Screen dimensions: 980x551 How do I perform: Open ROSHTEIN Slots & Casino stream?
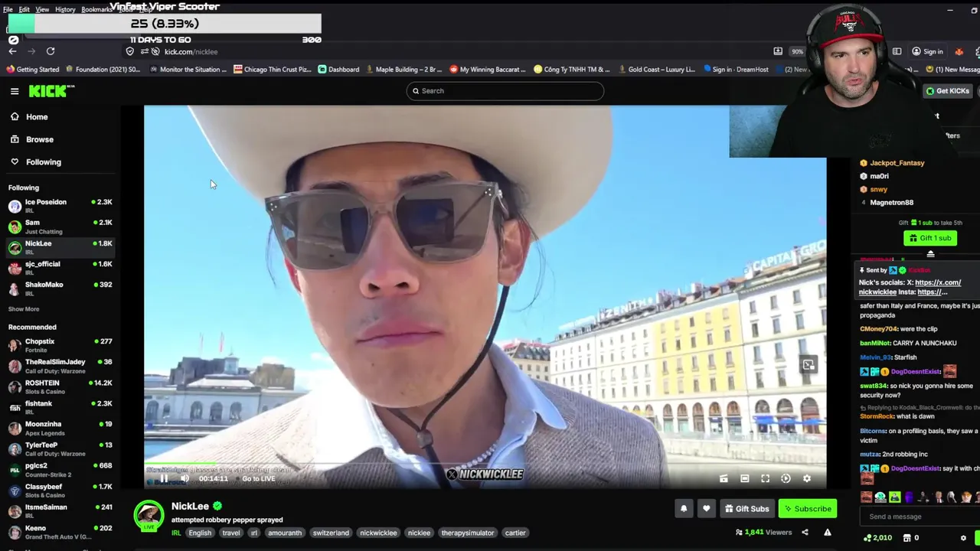(60, 386)
